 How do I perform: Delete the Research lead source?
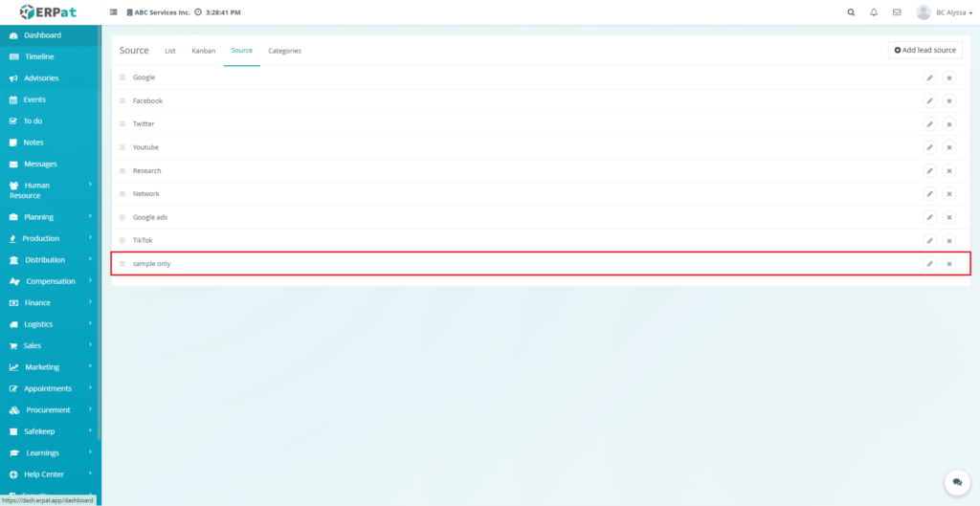pos(949,170)
